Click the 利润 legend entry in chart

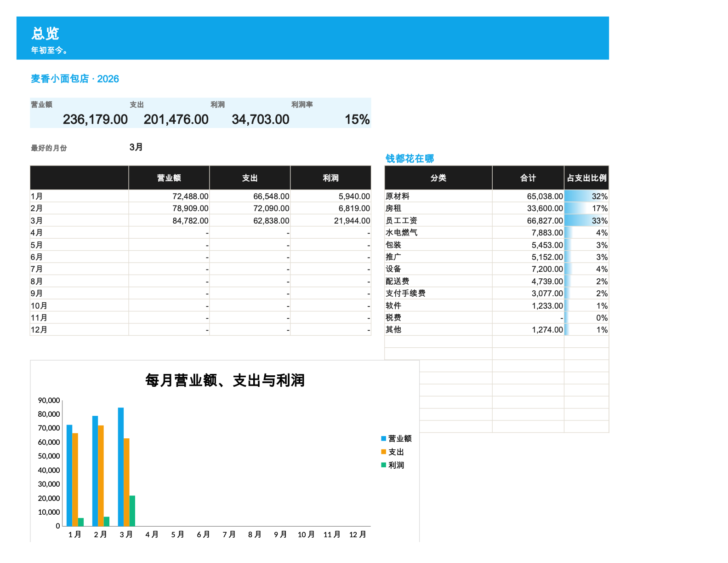coord(392,465)
